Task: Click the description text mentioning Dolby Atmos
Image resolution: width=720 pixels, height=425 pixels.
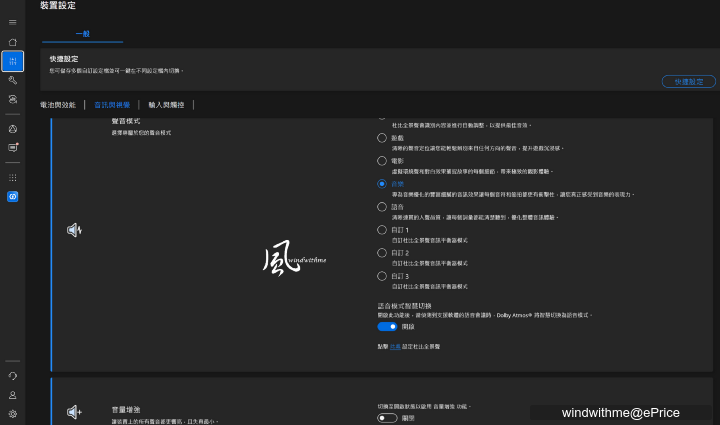Action: 485,315
